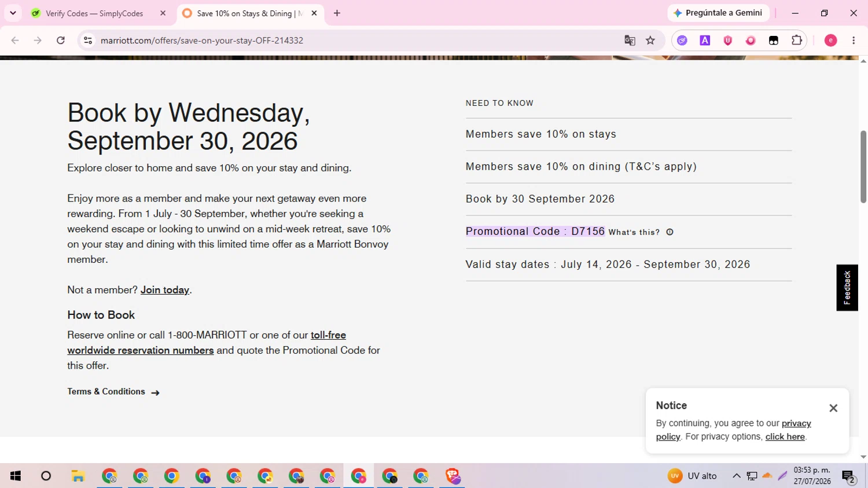The image size is (868, 488).
Task: Open the 'privacy policy' link in Notice
Action: point(733,430)
